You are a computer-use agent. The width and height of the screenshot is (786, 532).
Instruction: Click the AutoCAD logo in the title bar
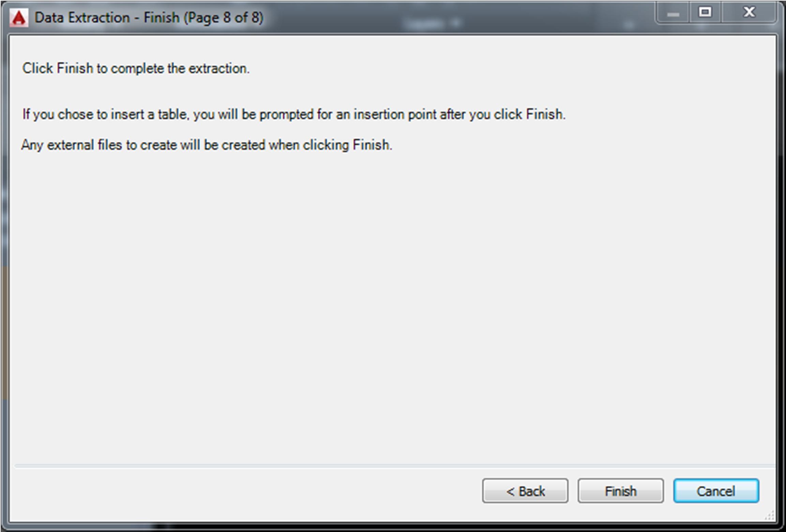coord(19,18)
